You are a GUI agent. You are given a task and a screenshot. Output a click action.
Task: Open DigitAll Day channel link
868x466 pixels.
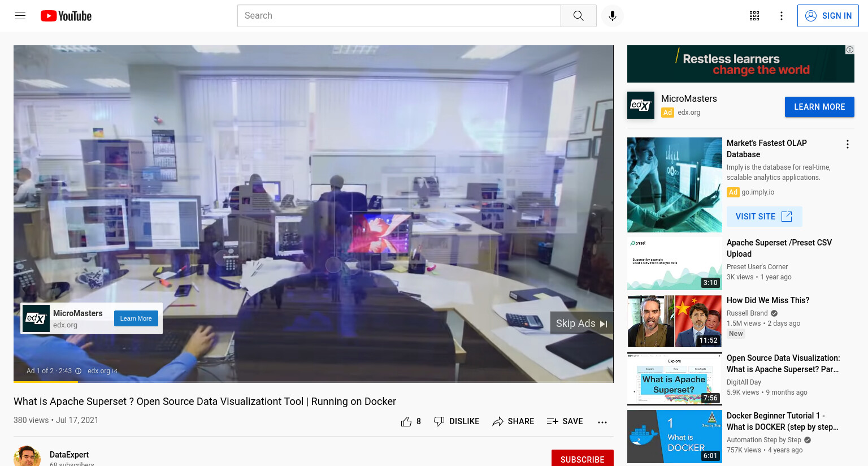tap(744, 382)
